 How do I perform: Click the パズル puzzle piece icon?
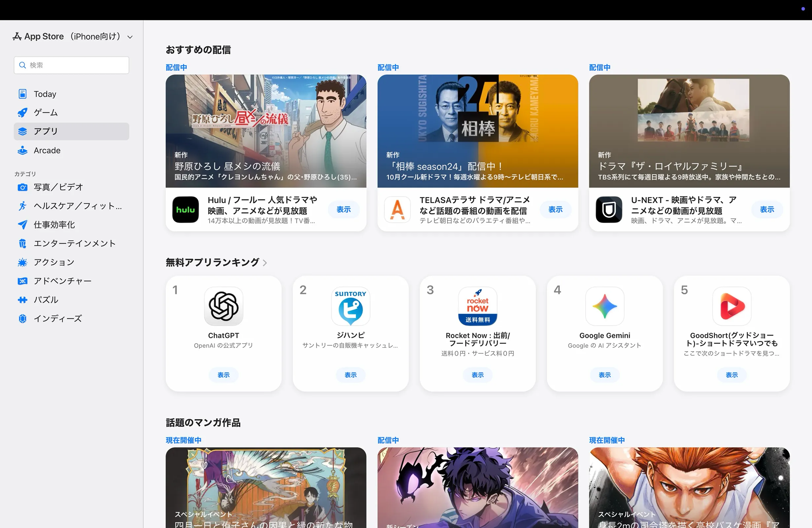pos(22,300)
